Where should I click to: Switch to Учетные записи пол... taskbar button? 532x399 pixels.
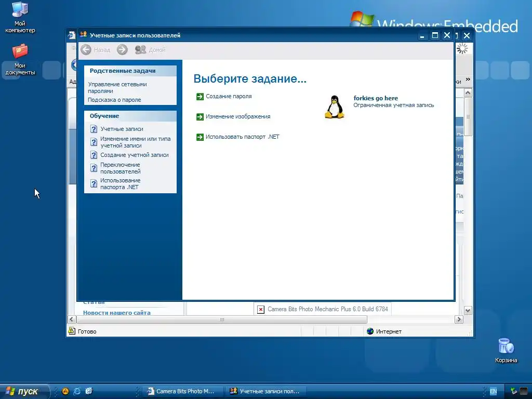click(267, 391)
